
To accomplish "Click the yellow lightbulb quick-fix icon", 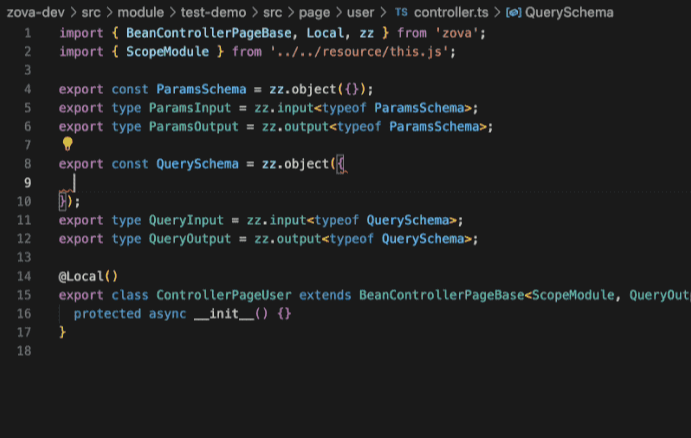I will 68,144.
